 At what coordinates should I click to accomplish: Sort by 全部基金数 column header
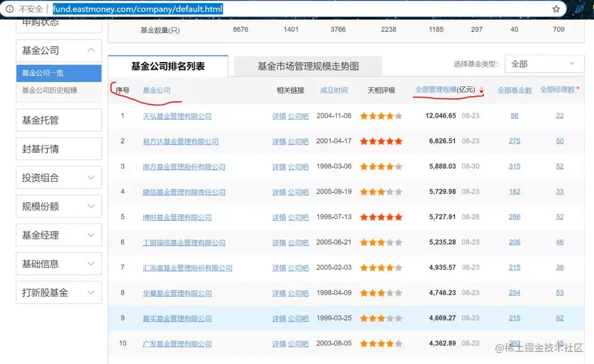(x=514, y=90)
